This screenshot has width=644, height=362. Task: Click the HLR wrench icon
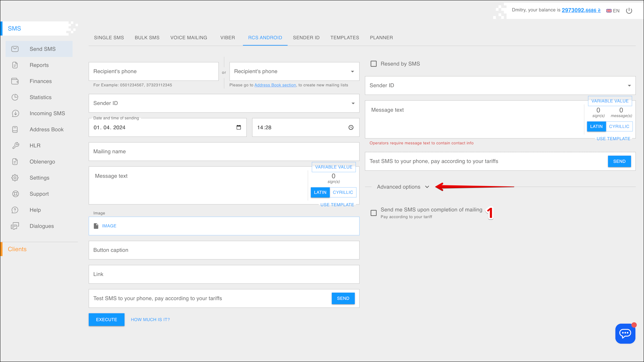coord(15,145)
